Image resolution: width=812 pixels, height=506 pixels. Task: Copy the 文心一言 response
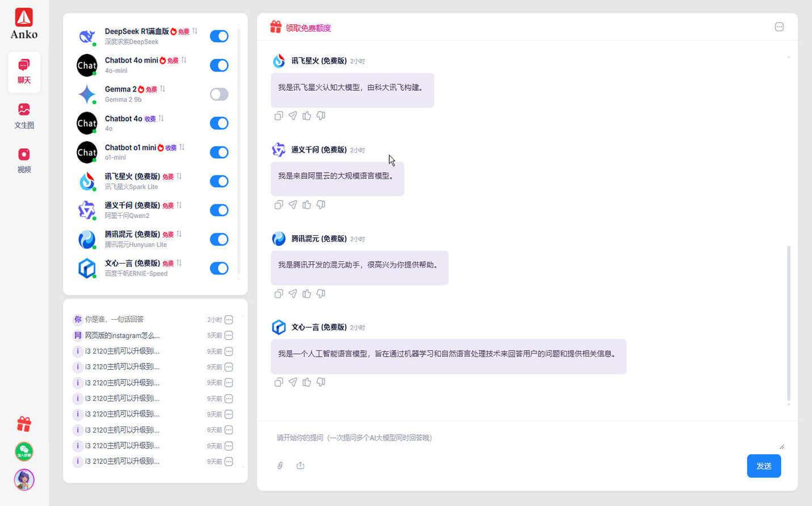pyautogui.click(x=279, y=382)
